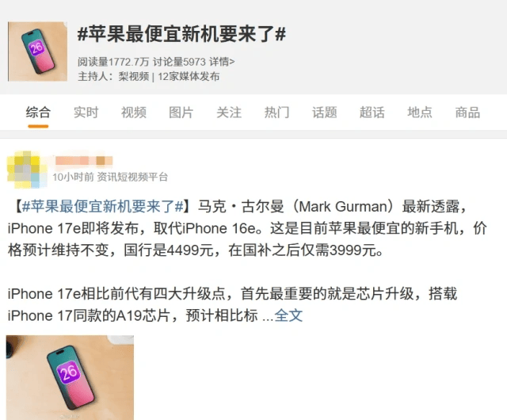Open the 视频 tab

[x=134, y=113]
